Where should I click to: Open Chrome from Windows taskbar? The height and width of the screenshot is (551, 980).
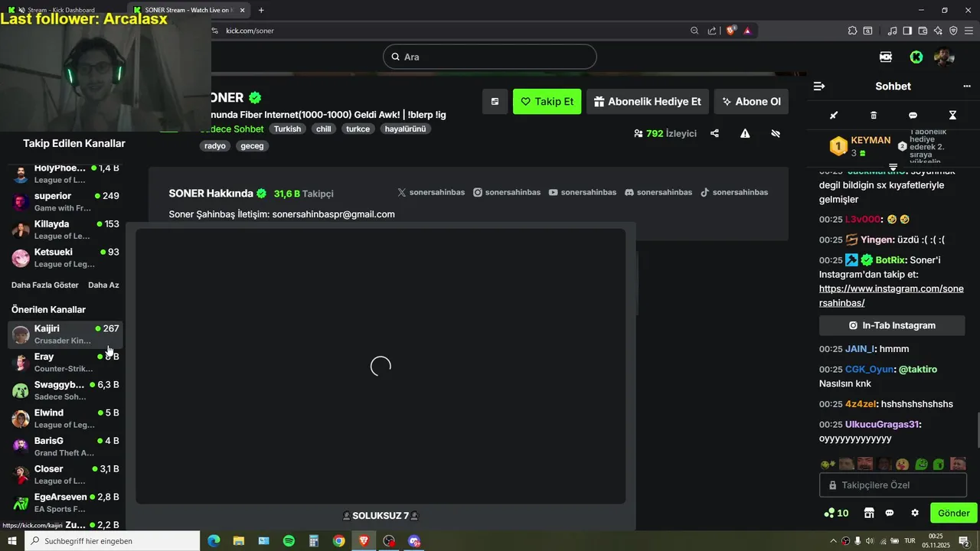tap(338, 541)
